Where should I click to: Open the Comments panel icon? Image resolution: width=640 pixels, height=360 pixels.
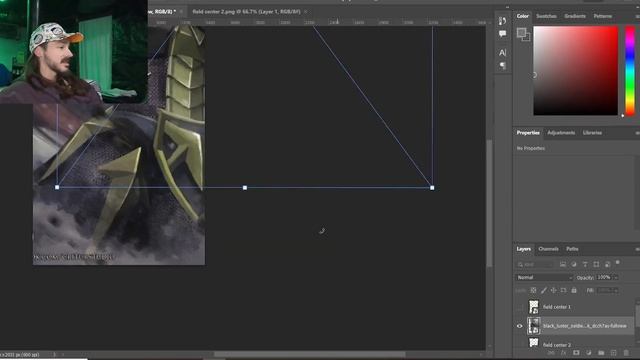[502, 33]
